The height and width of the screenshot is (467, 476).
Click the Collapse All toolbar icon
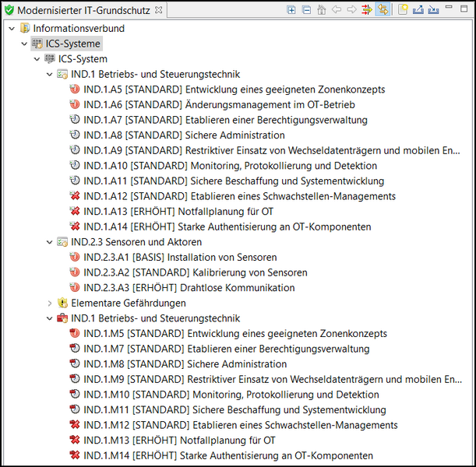[306, 9]
